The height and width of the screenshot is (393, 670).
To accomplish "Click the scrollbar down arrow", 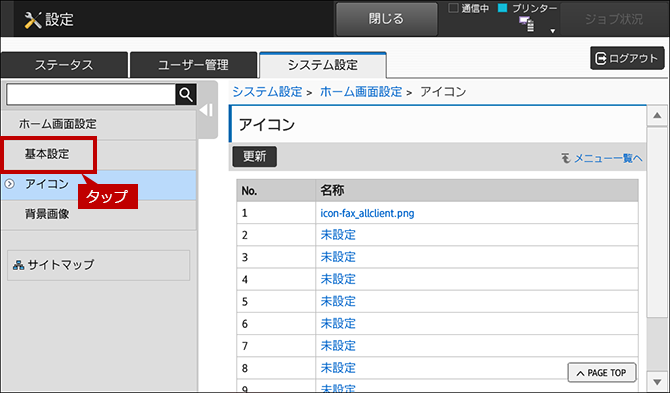I will coord(657,381).
